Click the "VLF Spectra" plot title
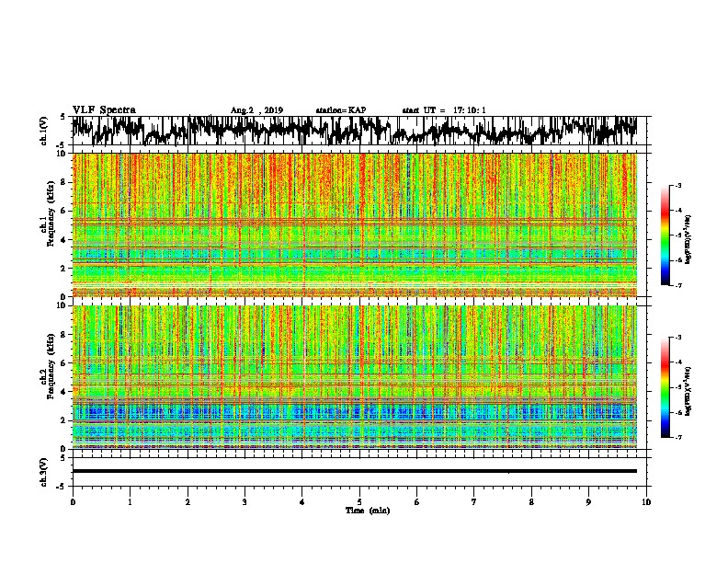 (104, 109)
